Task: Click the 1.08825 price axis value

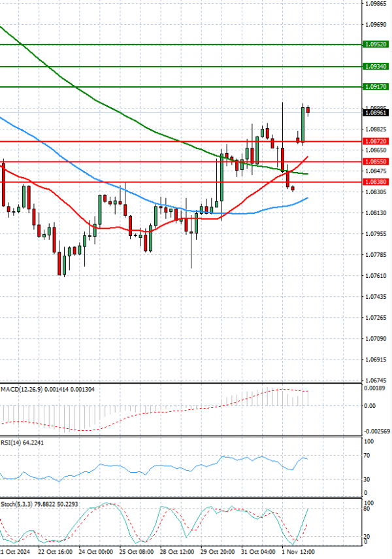Action: point(376,129)
